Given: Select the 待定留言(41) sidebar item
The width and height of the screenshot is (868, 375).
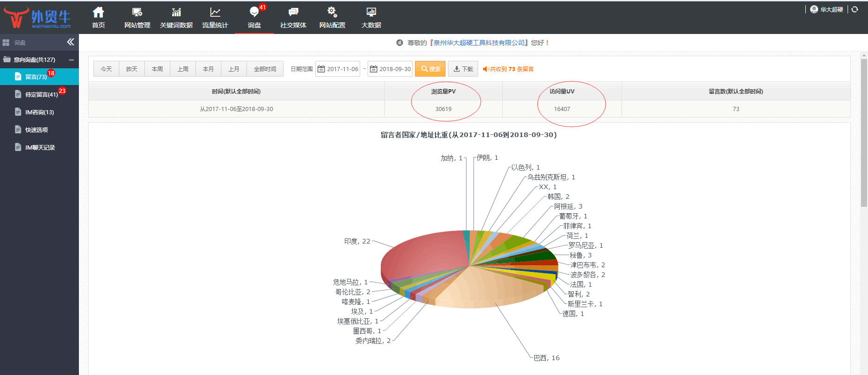Looking at the screenshot, I should pyautogui.click(x=41, y=94).
